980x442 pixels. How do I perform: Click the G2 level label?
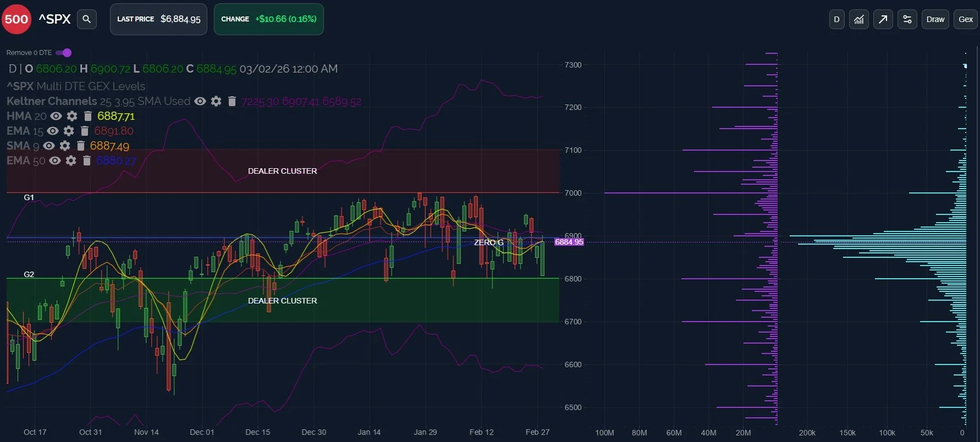tap(29, 274)
